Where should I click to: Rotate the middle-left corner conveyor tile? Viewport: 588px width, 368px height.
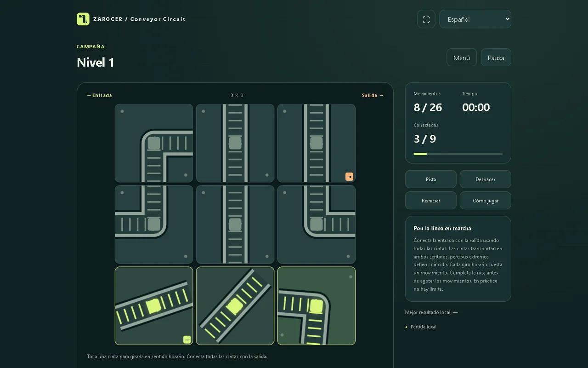[154, 224]
